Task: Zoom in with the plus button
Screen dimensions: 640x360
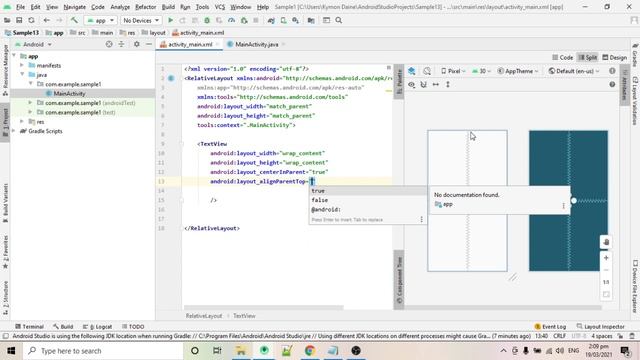Action: click(x=606, y=258)
